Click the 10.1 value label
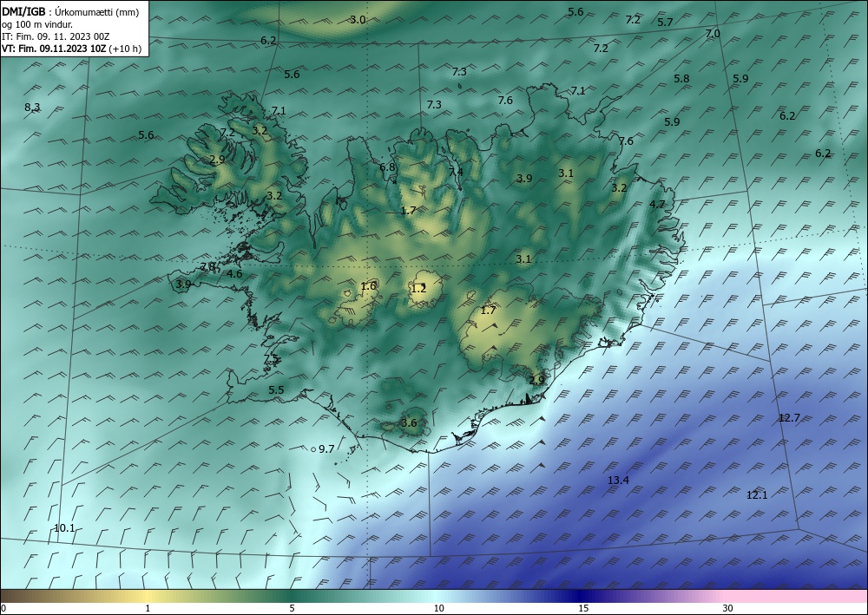The width and height of the screenshot is (868, 615). [64, 528]
